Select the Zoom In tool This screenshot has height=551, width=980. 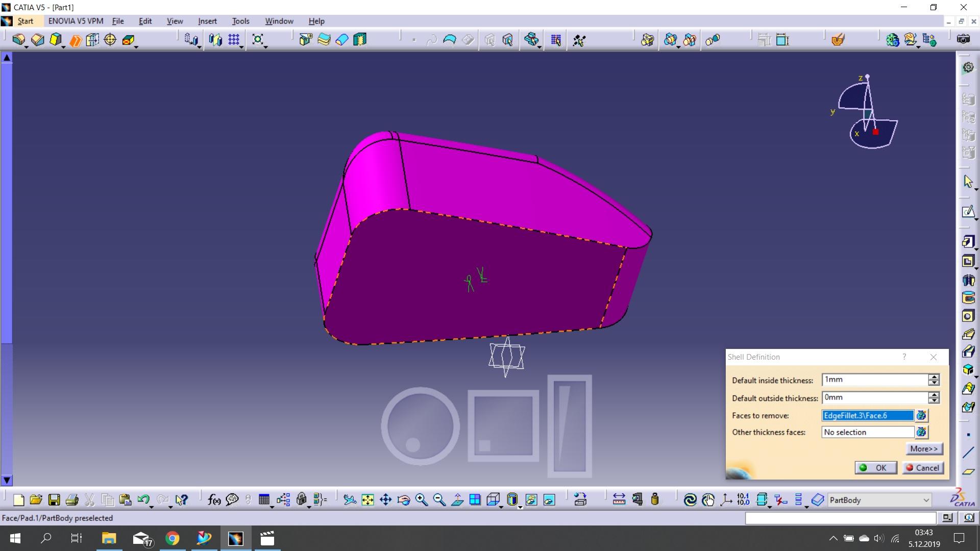pyautogui.click(x=421, y=500)
